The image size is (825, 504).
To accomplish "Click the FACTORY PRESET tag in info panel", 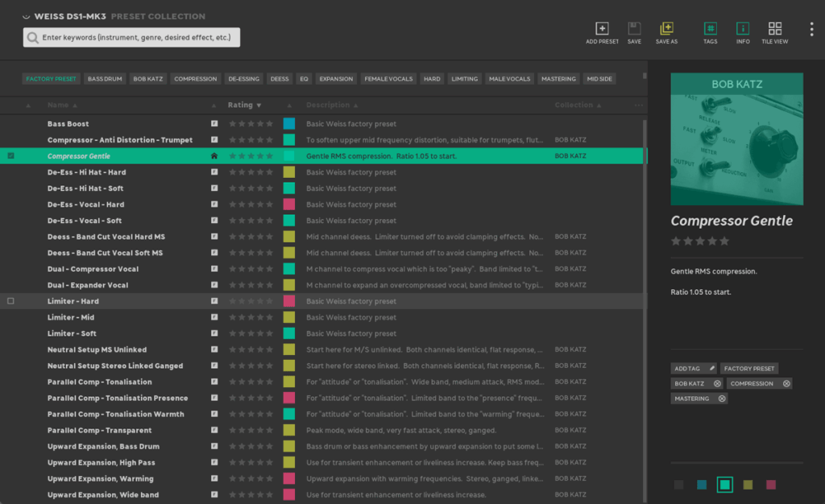I will click(x=749, y=369).
